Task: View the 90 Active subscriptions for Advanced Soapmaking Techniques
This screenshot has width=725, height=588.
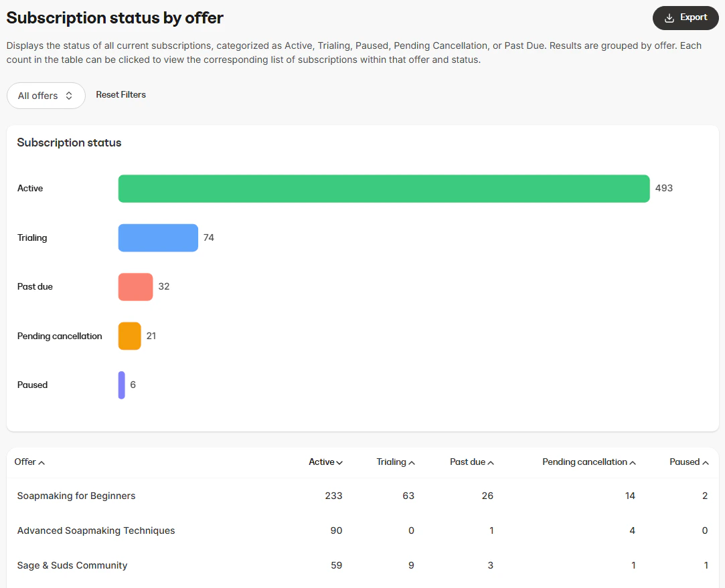Action: coord(336,530)
